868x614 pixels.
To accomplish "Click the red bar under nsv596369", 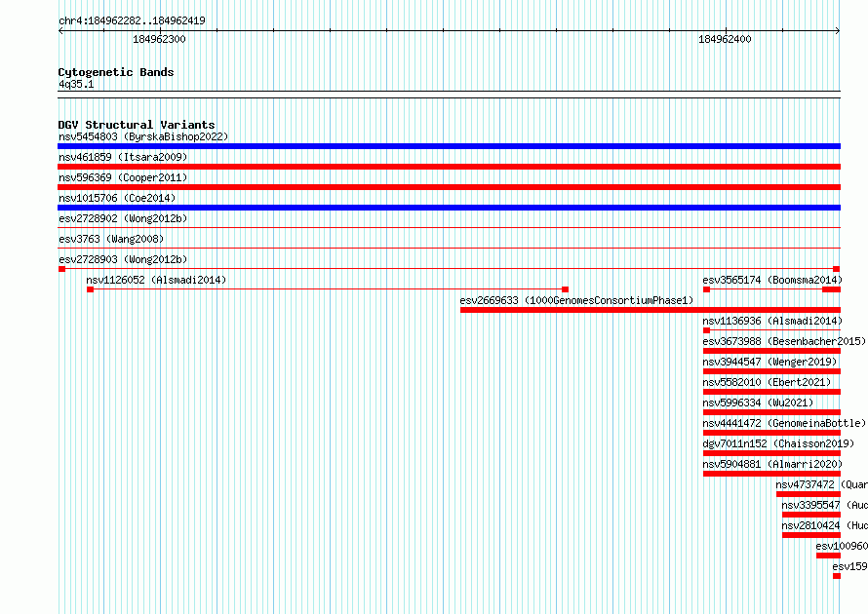I will tap(449, 187).
